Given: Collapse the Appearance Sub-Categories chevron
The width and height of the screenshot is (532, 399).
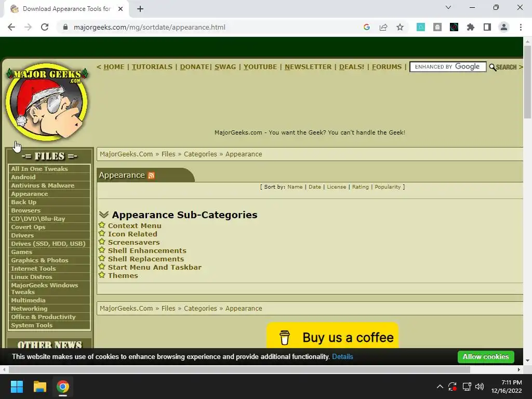Looking at the screenshot, I should [104, 215].
